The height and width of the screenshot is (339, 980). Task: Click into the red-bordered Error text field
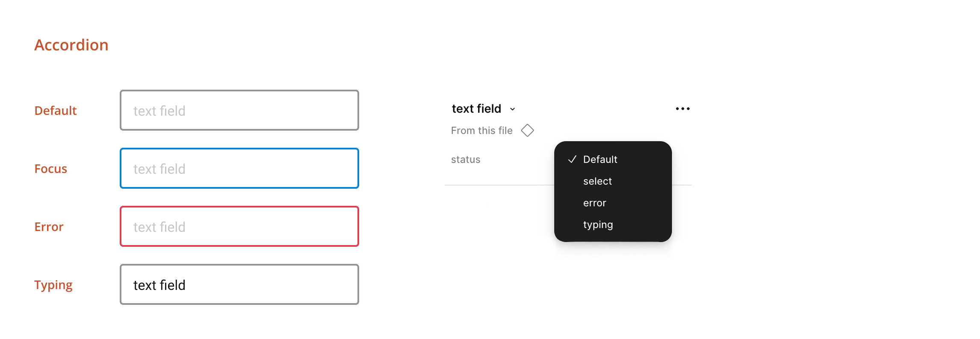[x=239, y=226]
